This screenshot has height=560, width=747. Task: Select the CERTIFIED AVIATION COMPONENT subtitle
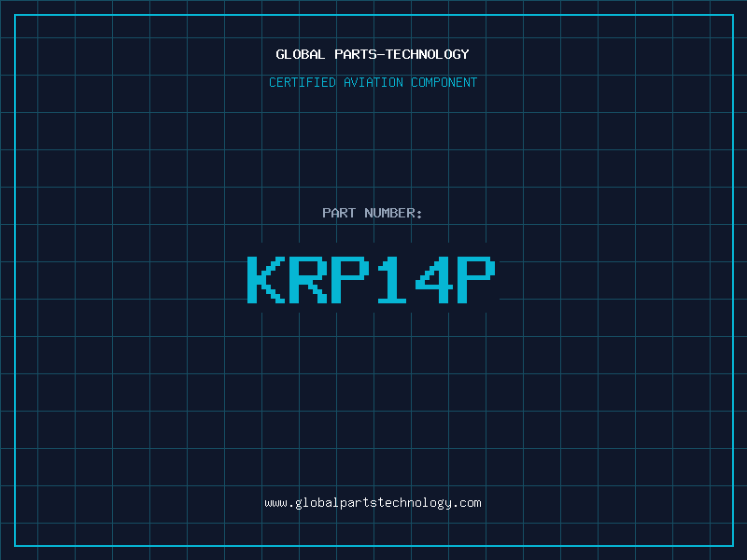(x=373, y=82)
